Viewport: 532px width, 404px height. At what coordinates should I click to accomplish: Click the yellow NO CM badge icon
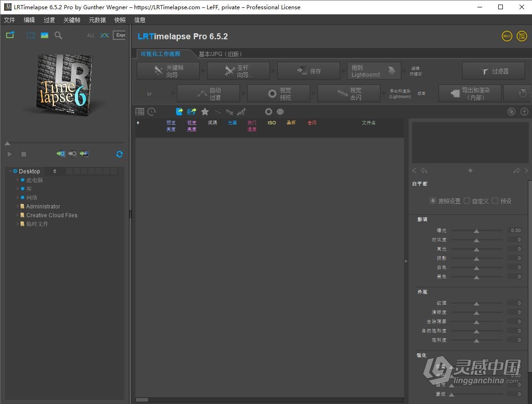click(522, 36)
